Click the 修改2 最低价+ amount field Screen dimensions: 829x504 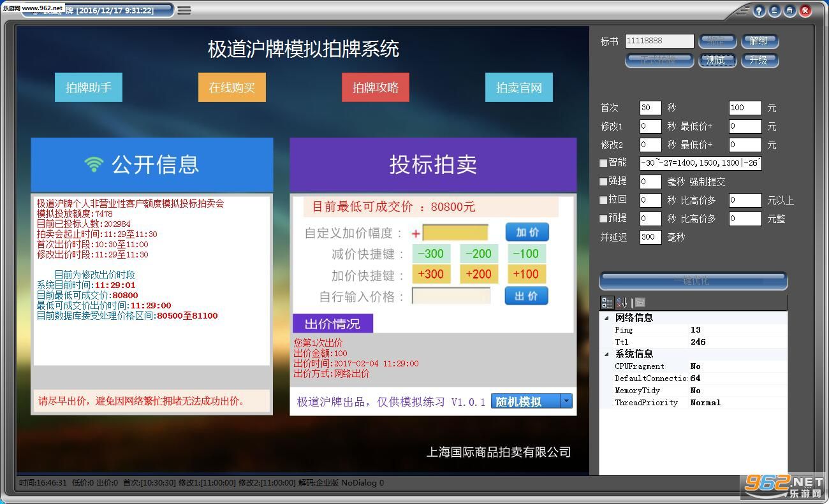coord(745,145)
